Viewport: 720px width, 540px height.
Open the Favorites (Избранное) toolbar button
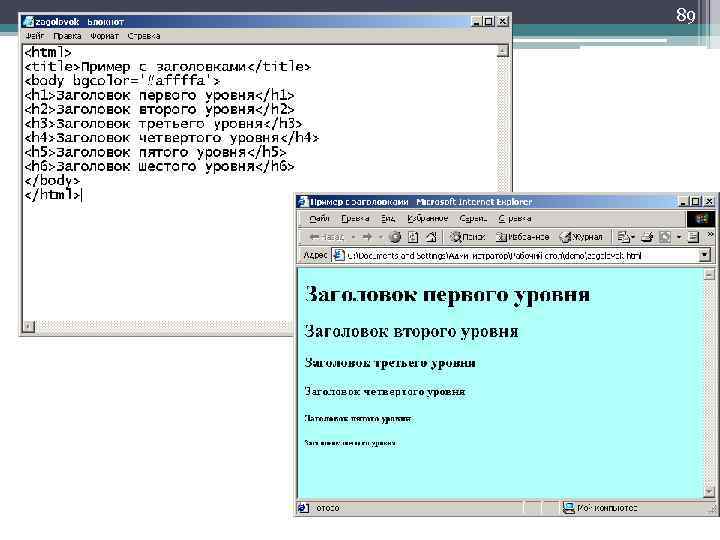523,237
